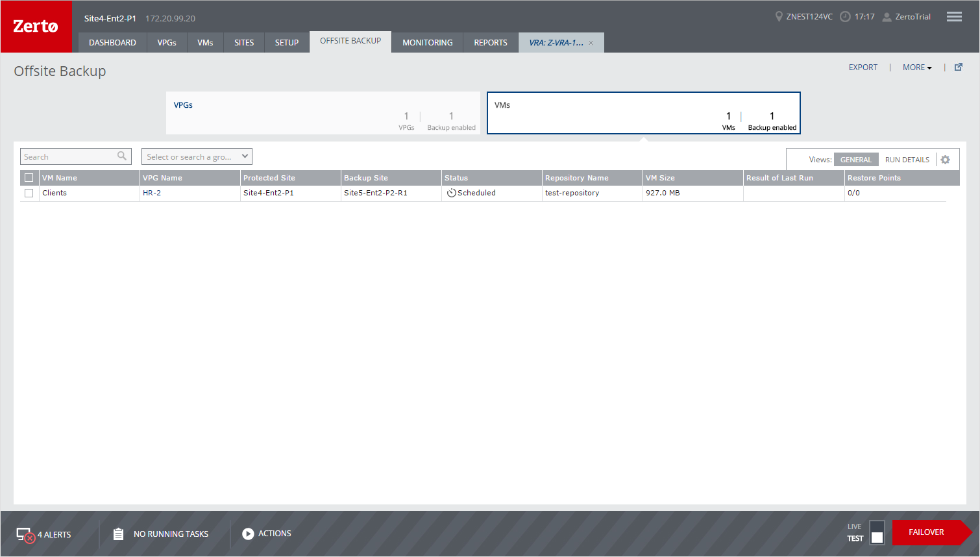The width and height of the screenshot is (980, 557).
Task: Switch to GENERAL view
Action: click(856, 160)
